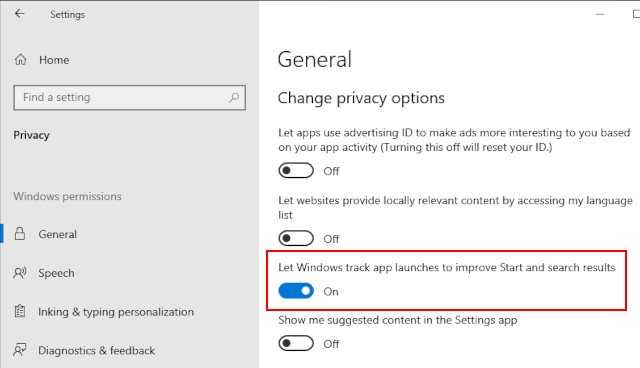
Task: Open Home via the house icon
Action: (20, 60)
